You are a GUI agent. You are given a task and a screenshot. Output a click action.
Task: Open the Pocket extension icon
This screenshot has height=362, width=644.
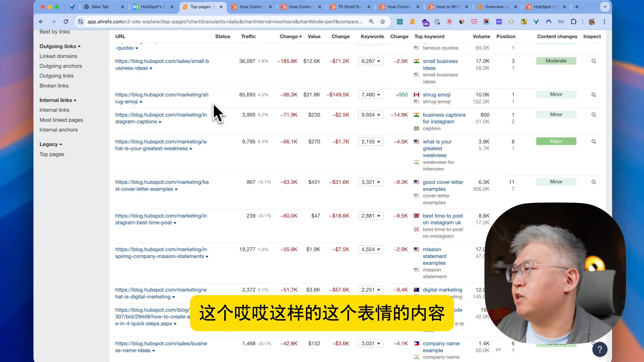[x=474, y=21]
